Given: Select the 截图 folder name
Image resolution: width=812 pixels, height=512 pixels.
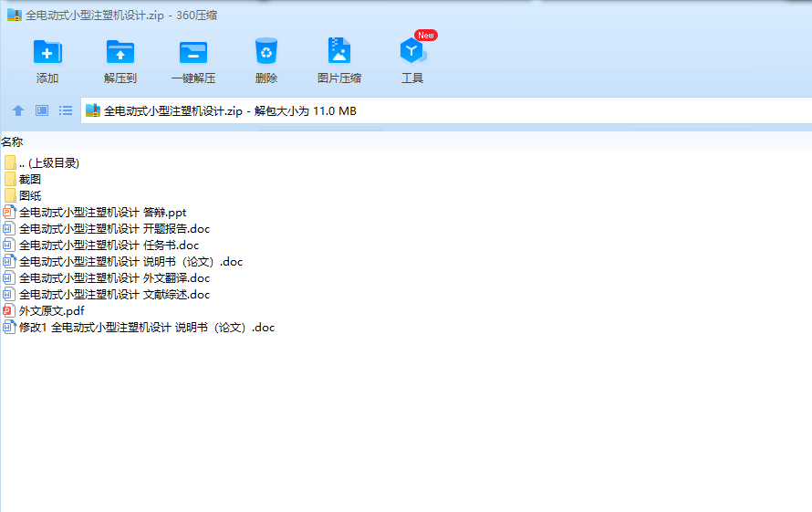Looking at the screenshot, I should [x=30, y=179].
